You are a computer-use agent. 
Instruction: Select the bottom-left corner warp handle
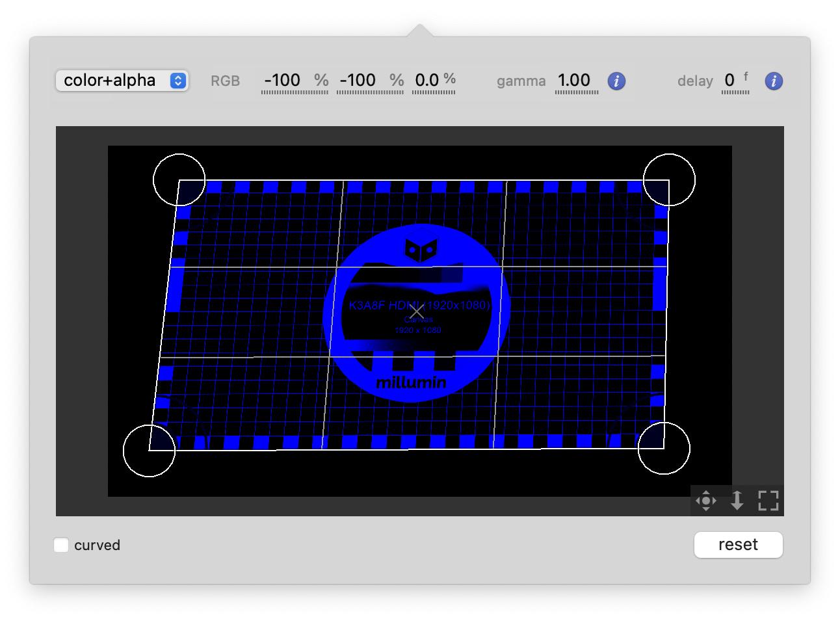click(x=150, y=450)
